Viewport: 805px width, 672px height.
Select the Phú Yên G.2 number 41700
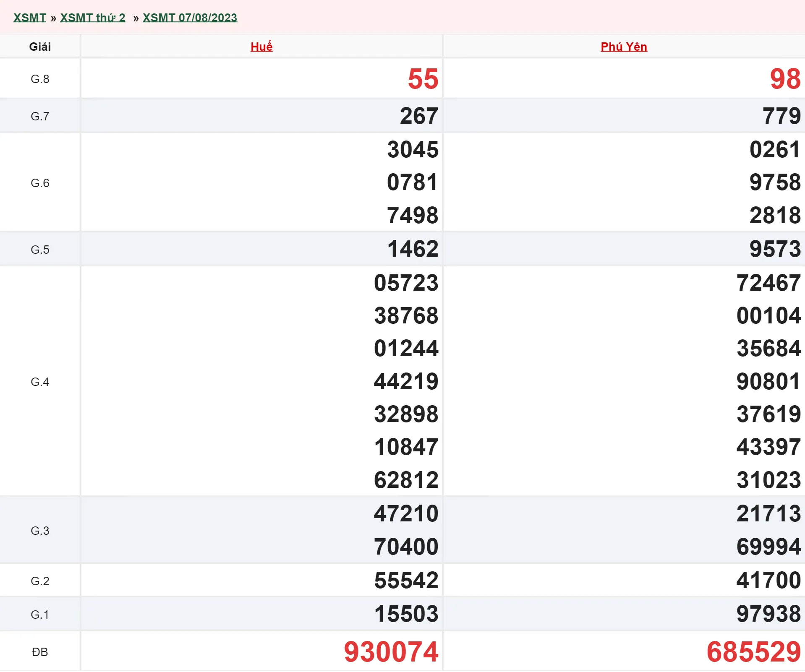tap(768, 581)
